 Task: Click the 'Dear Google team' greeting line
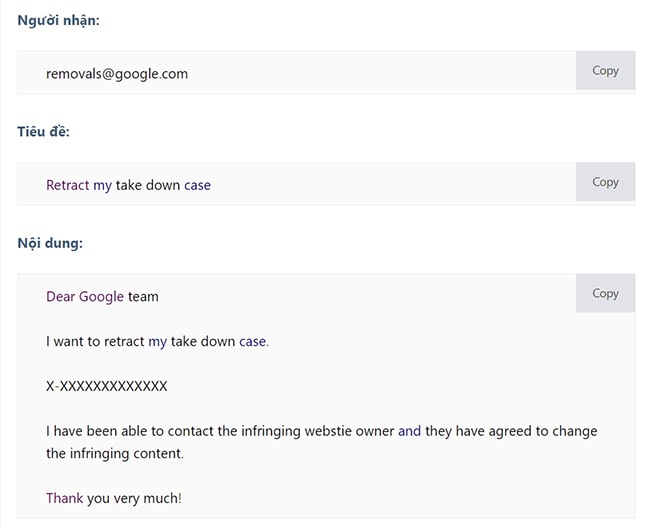tap(102, 296)
